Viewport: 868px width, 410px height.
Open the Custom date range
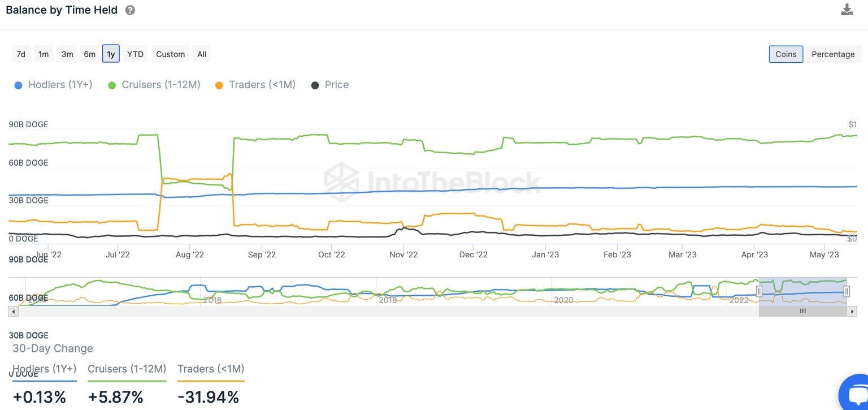coord(170,54)
